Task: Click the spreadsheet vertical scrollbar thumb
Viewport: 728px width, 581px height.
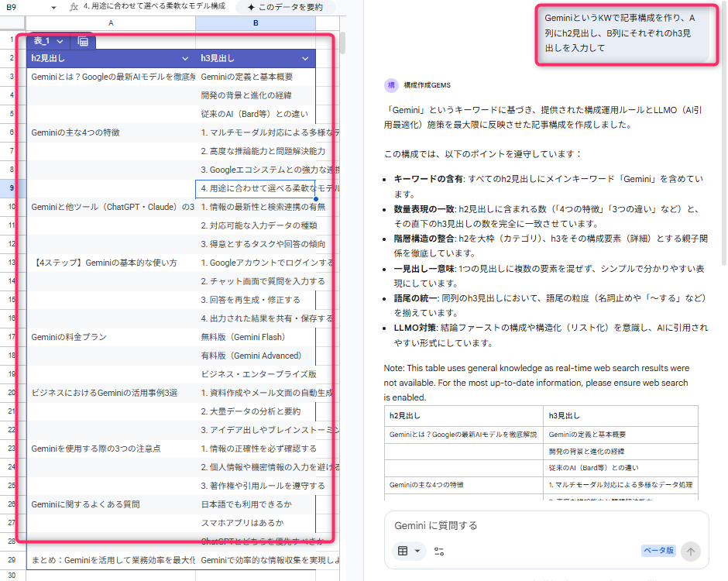Action: coord(342,43)
